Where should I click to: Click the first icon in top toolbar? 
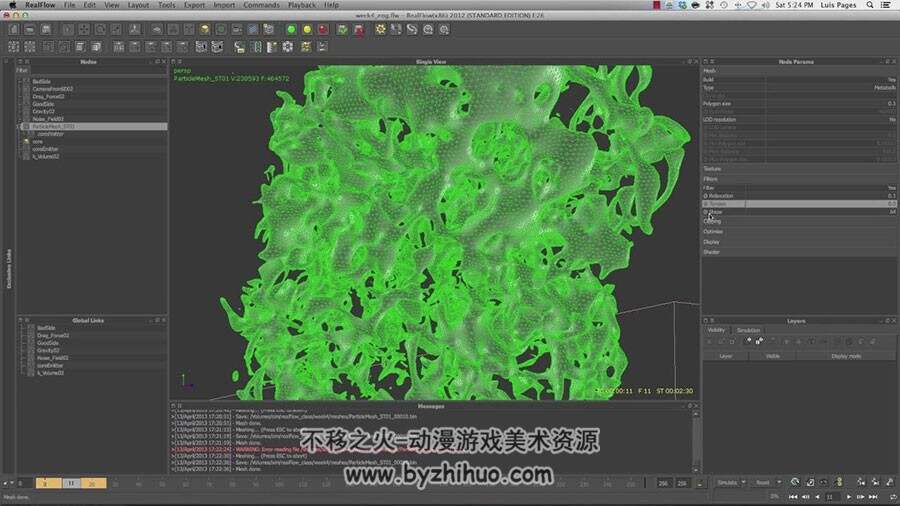14,29
